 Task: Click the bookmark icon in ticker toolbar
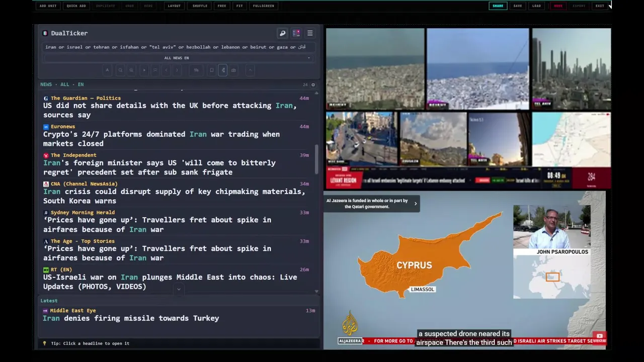[x=212, y=70]
